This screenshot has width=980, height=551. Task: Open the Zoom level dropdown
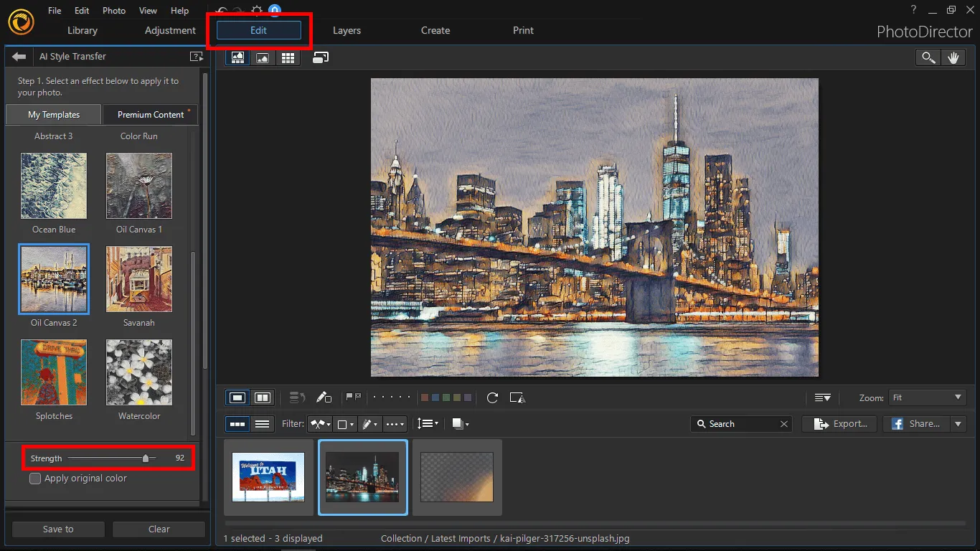click(x=927, y=397)
